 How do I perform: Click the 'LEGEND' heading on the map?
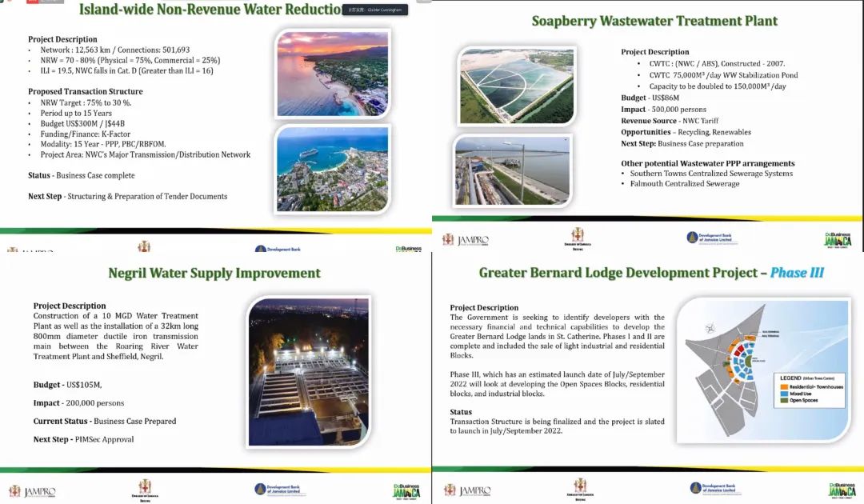(790, 378)
